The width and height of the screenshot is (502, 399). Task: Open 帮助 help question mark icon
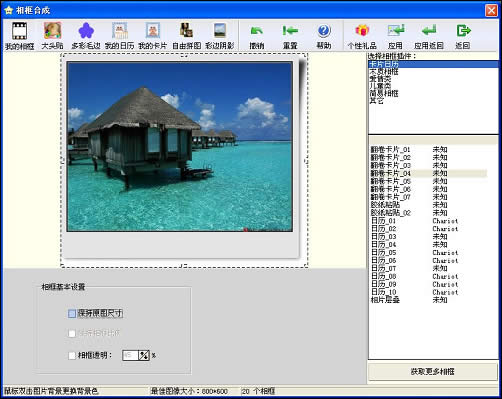point(324,31)
